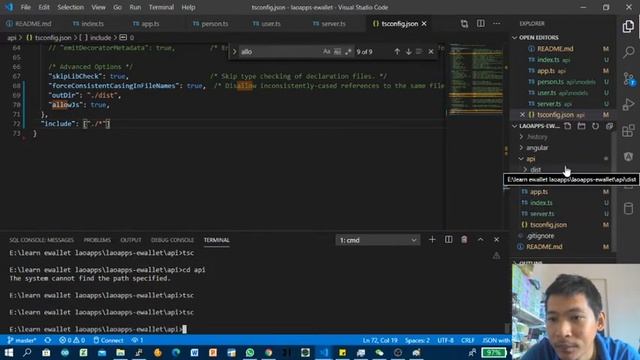640x360 pixels.
Task: Open the Help menu
Action: tap(188, 7)
